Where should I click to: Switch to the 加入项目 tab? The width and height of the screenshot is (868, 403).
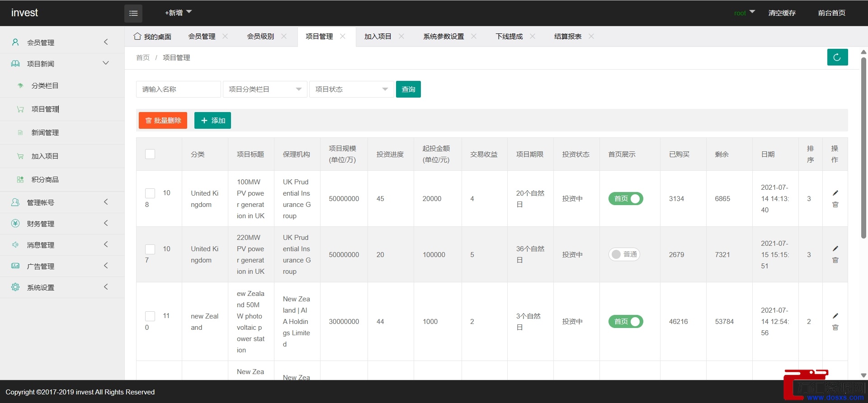click(378, 37)
